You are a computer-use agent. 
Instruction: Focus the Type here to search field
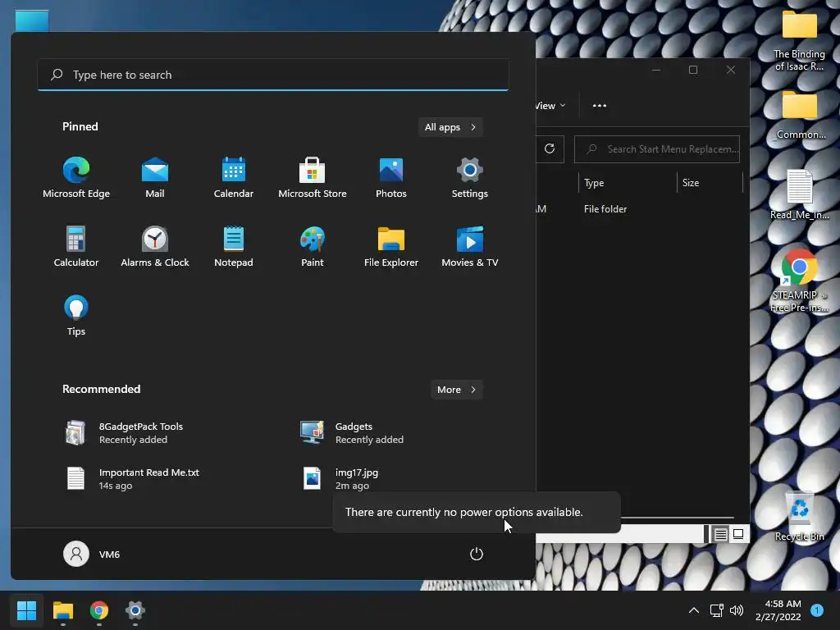[x=273, y=75]
